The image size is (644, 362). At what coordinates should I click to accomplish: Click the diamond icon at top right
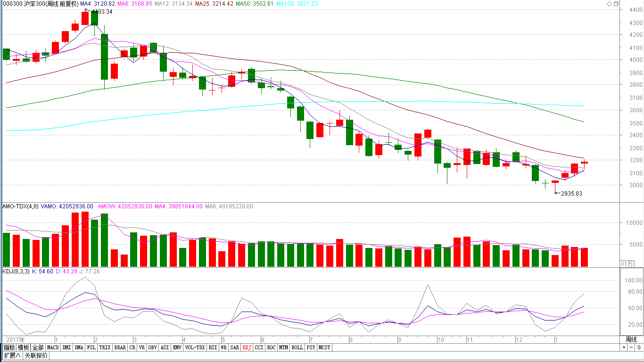[x=609, y=4]
